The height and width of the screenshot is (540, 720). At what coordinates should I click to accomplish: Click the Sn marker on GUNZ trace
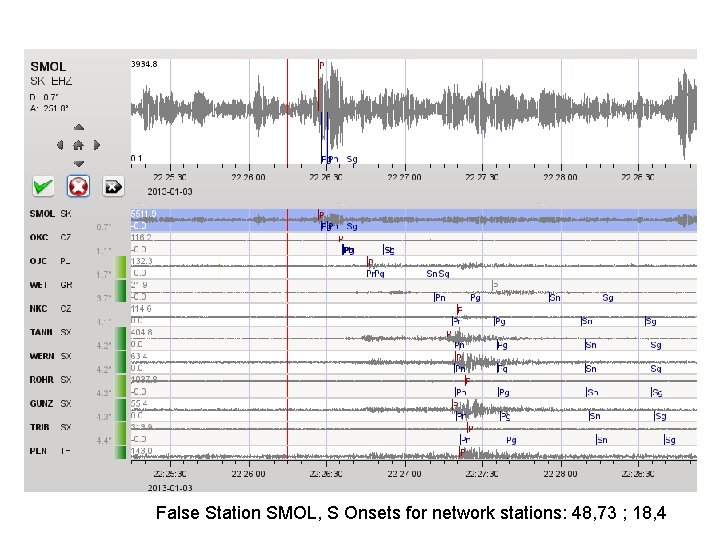coord(594,416)
